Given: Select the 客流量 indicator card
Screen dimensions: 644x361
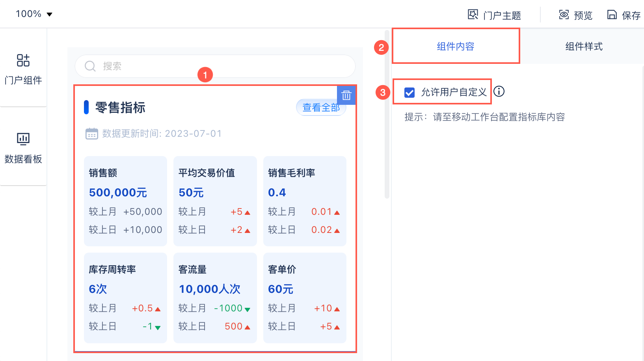Looking at the screenshot, I should point(215,298).
